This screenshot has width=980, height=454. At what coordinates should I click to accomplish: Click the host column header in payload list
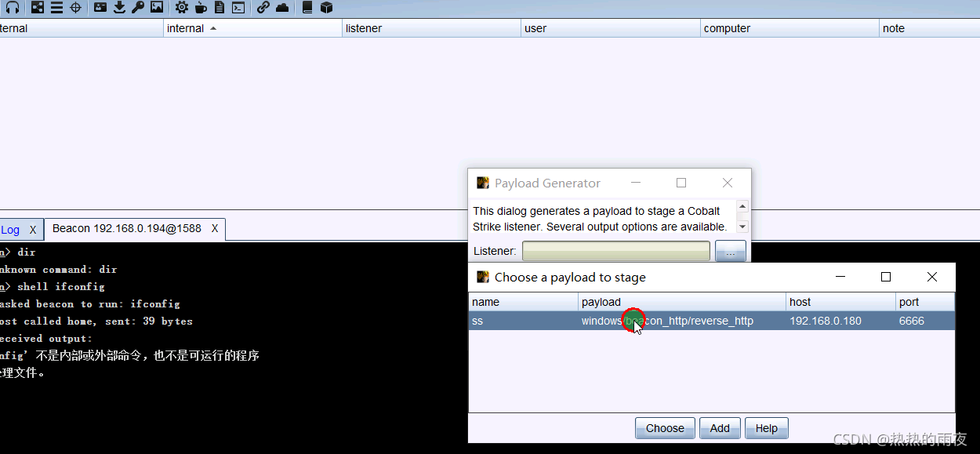tap(841, 302)
